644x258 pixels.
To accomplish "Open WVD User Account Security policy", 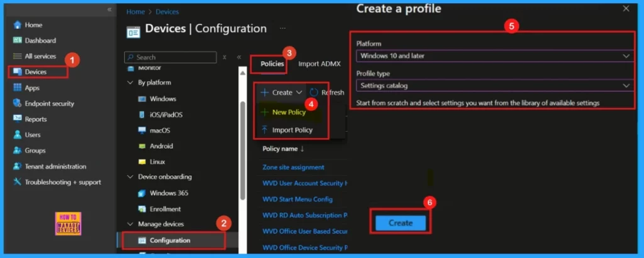I will pos(305,183).
